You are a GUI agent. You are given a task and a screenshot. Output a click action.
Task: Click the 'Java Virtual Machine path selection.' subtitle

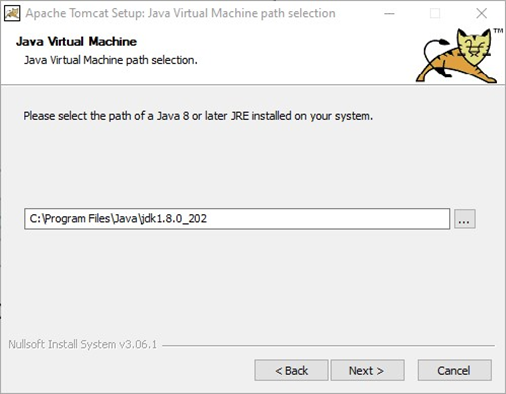(111, 60)
